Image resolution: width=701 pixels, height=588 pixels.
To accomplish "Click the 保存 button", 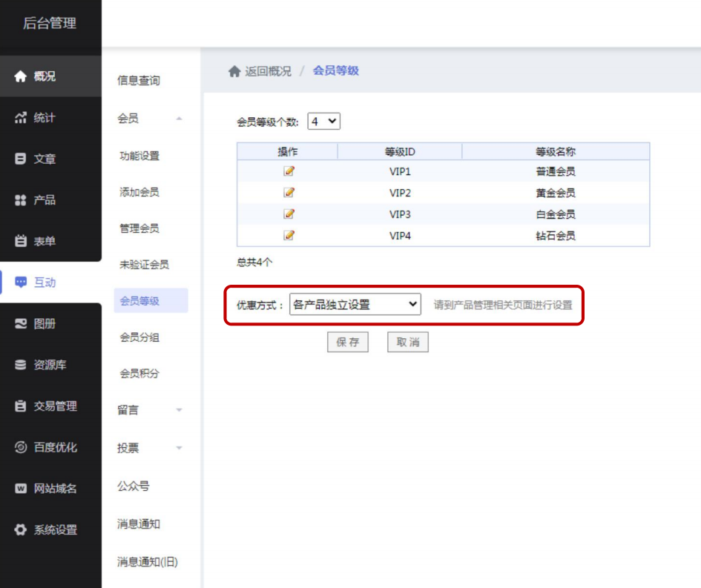I will [x=347, y=342].
